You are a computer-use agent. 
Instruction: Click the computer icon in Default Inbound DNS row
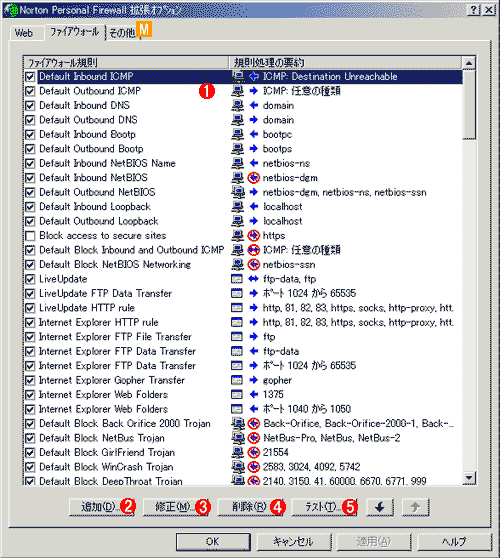click(237, 105)
